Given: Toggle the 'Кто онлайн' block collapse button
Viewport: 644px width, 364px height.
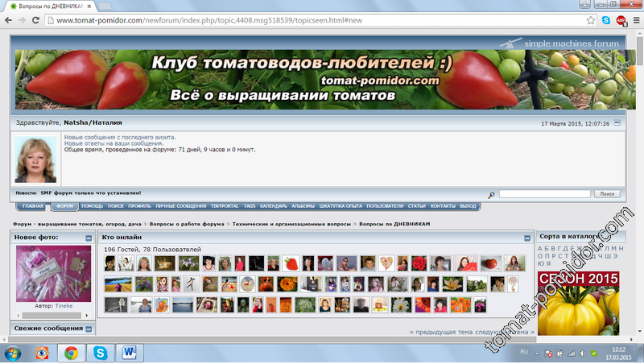Looking at the screenshot, I should pyautogui.click(x=527, y=238).
